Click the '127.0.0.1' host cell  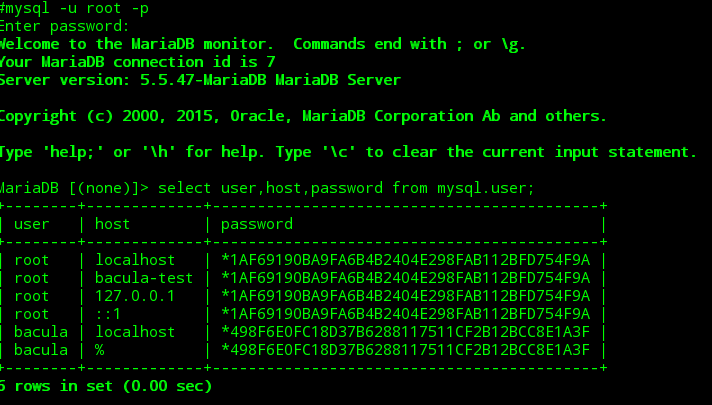[135, 296]
